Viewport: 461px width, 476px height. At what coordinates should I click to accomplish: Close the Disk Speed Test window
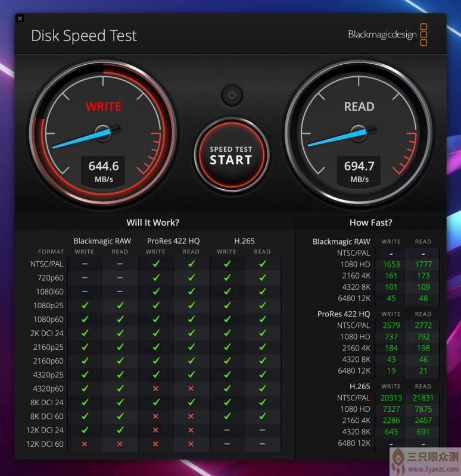pyautogui.click(x=20, y=18)
